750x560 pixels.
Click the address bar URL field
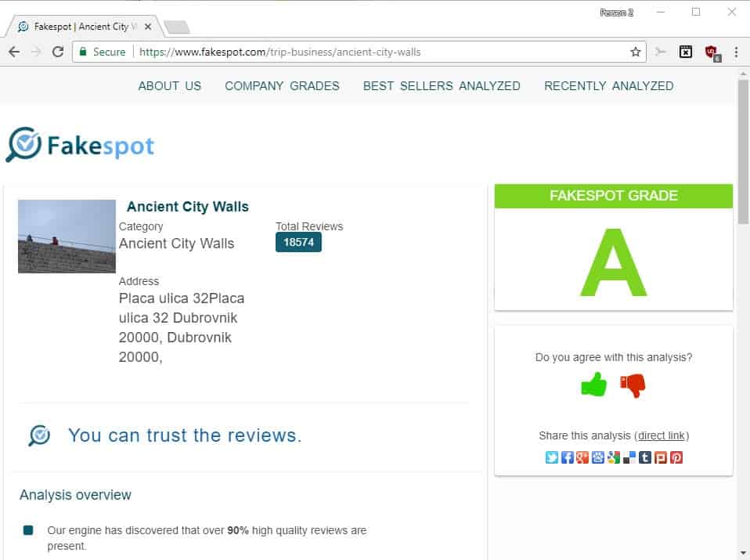coord(359,52)
